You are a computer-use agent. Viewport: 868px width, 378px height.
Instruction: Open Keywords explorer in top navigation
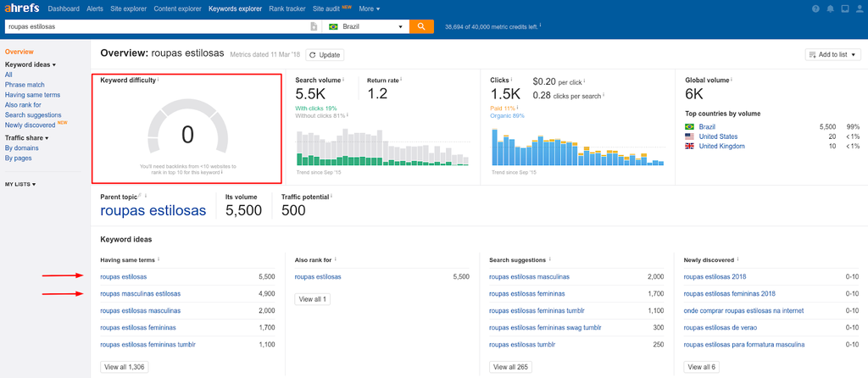236,8
